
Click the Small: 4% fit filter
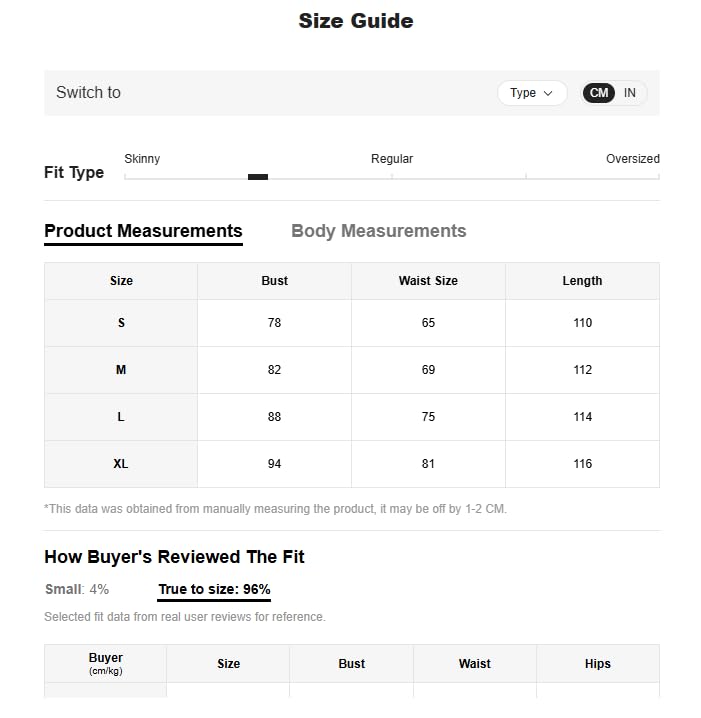point(77,589)
